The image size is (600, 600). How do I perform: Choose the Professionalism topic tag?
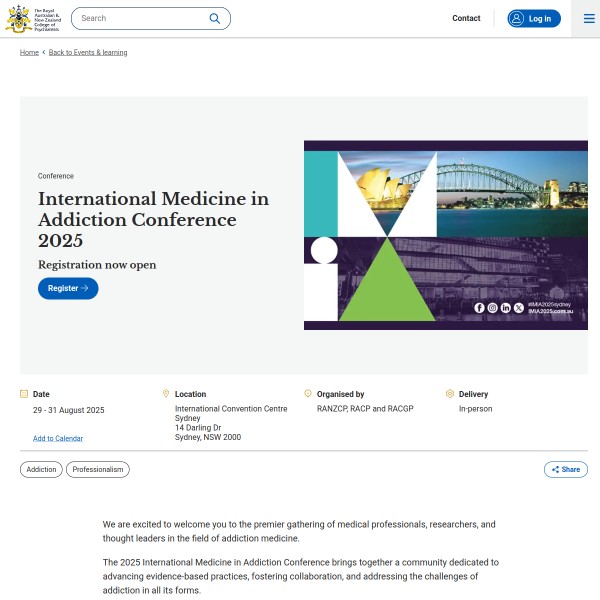[x=98, y=469]
